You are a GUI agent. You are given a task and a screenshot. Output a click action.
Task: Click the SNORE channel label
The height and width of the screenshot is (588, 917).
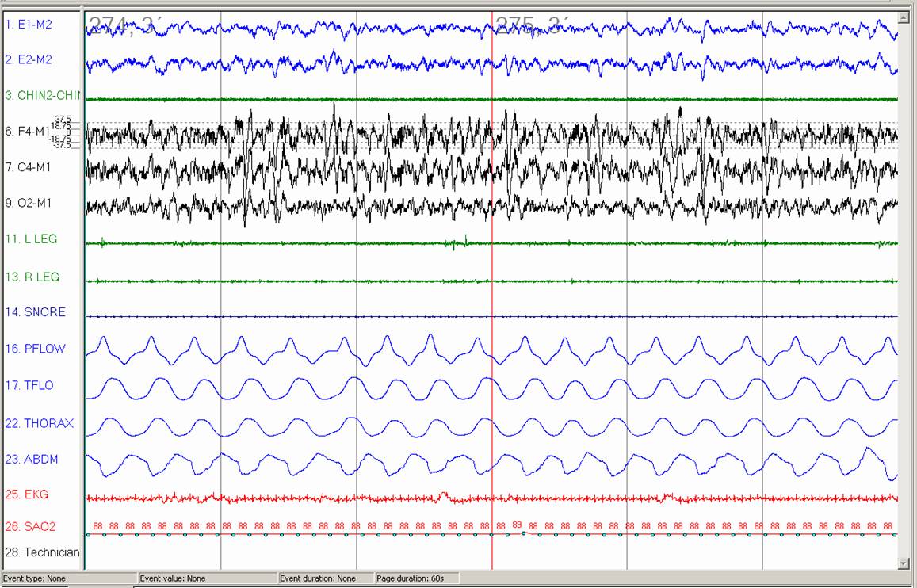click(x=35, y=312)
